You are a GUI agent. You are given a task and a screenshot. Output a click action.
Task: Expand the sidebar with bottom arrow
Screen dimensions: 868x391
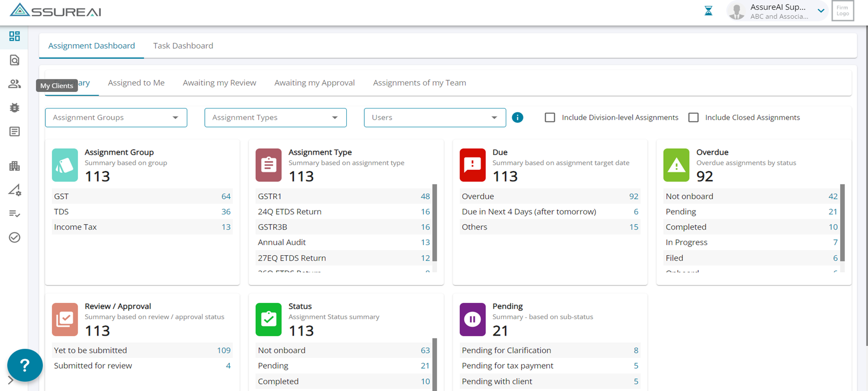point(10,380)
